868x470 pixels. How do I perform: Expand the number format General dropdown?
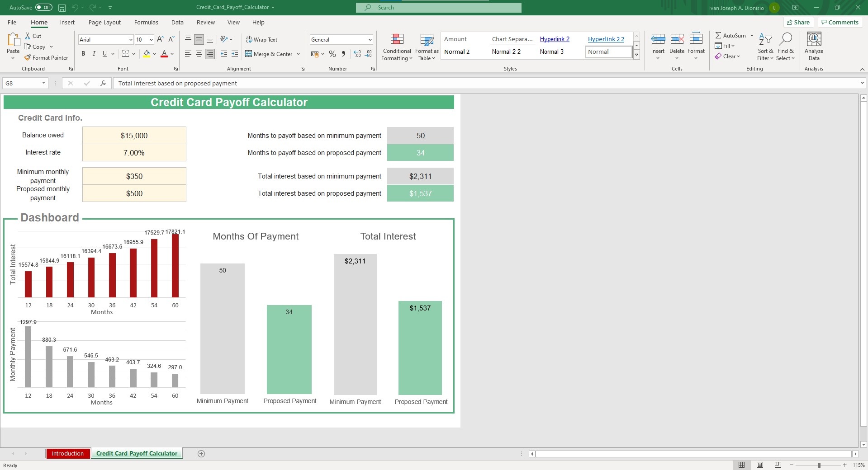click(x=370, y=40)
